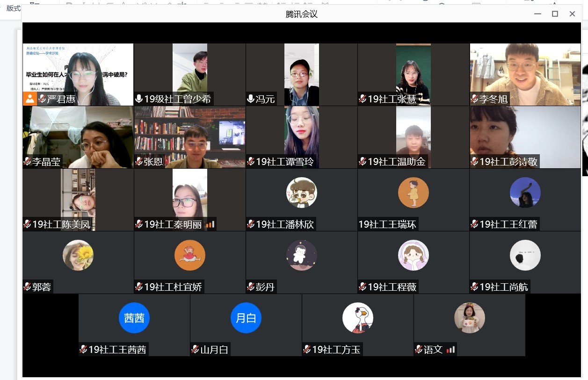Open the 版式 menu in the background window
The image size is (588, 380).
13,8
